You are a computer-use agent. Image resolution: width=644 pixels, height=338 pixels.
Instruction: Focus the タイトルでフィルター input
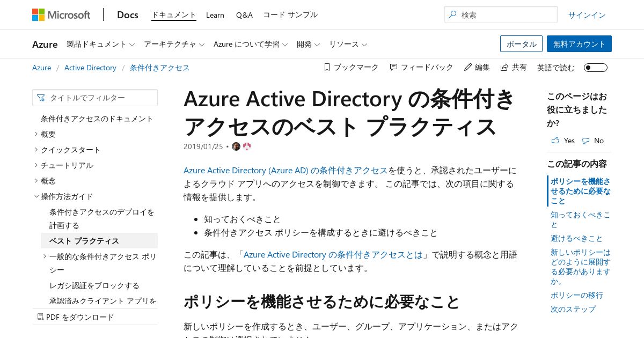[95, 98]
